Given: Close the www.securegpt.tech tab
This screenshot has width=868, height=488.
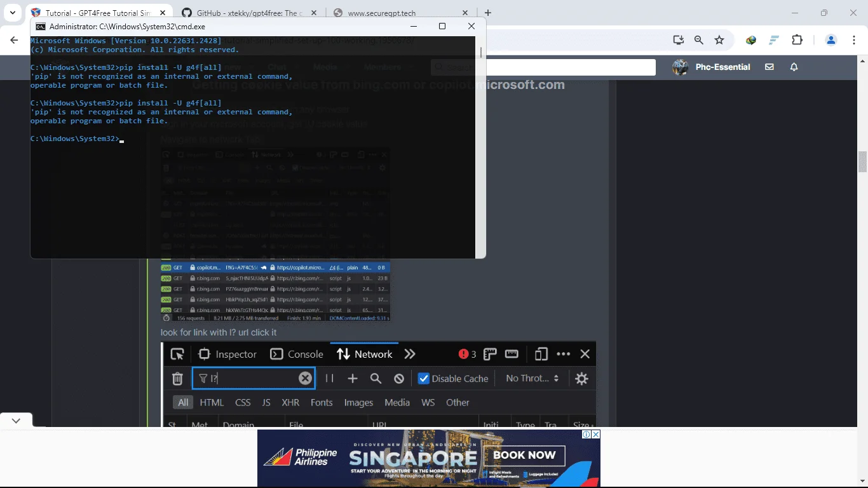Looking at the screenshot, I should click(465, 13).
